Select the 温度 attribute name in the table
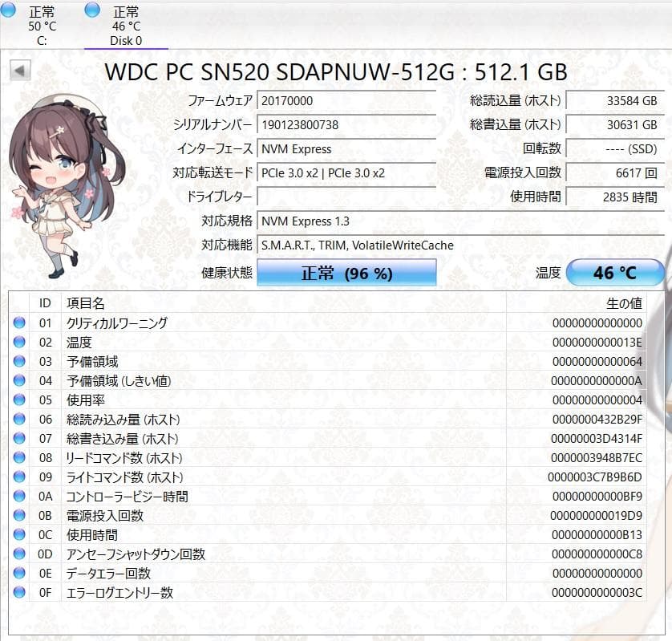 tap(79, 342)
